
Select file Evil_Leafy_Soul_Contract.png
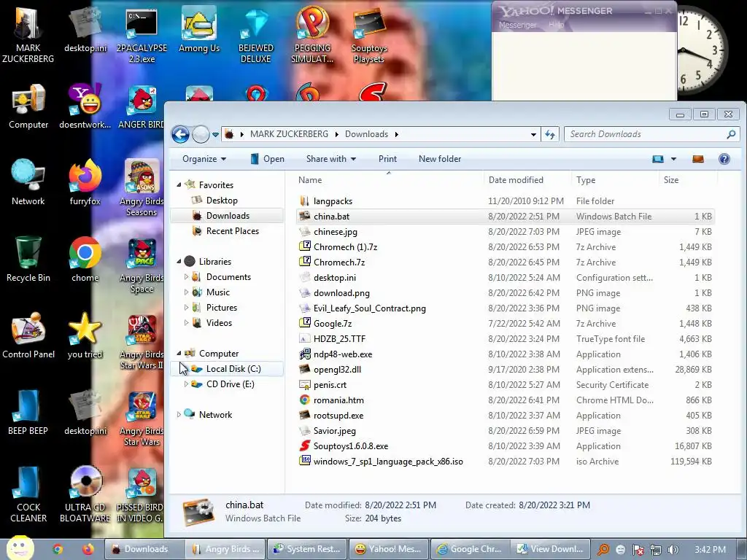tap(370, 308)
